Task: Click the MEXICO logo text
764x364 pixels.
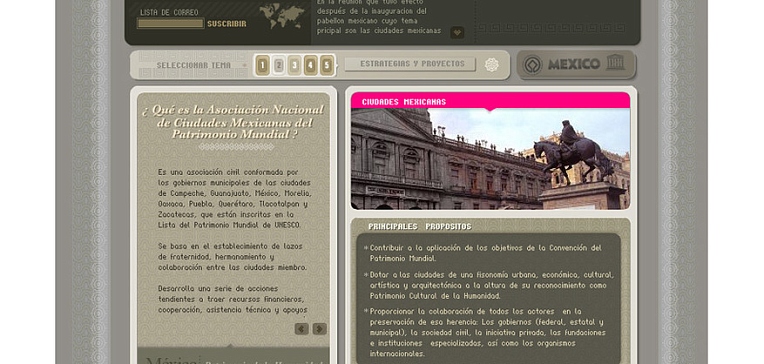Action: pyautogui.click(x=573, y=64)
